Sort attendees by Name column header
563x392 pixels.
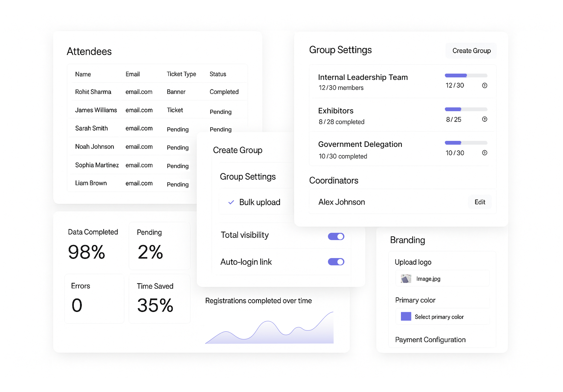click(83, 74)
